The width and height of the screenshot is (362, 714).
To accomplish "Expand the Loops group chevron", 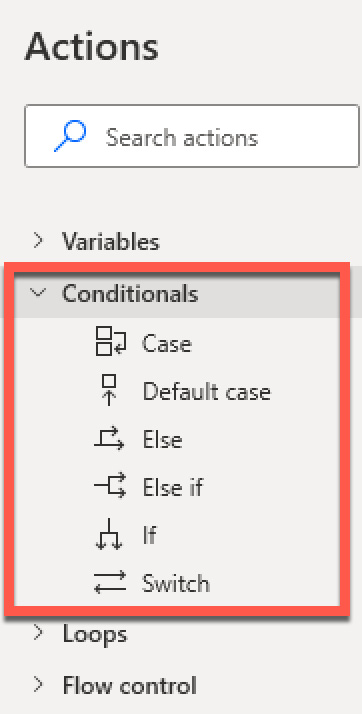I will [x=39, y=632].
